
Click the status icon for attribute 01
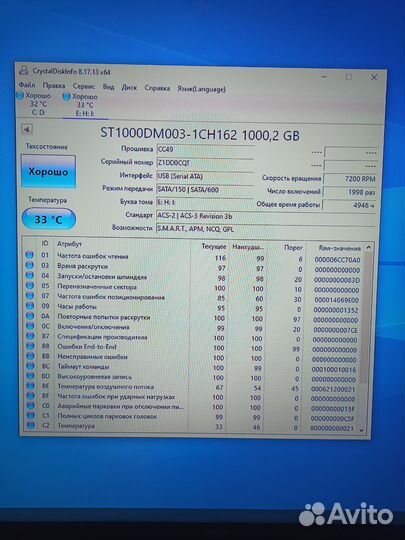(30, 255)
